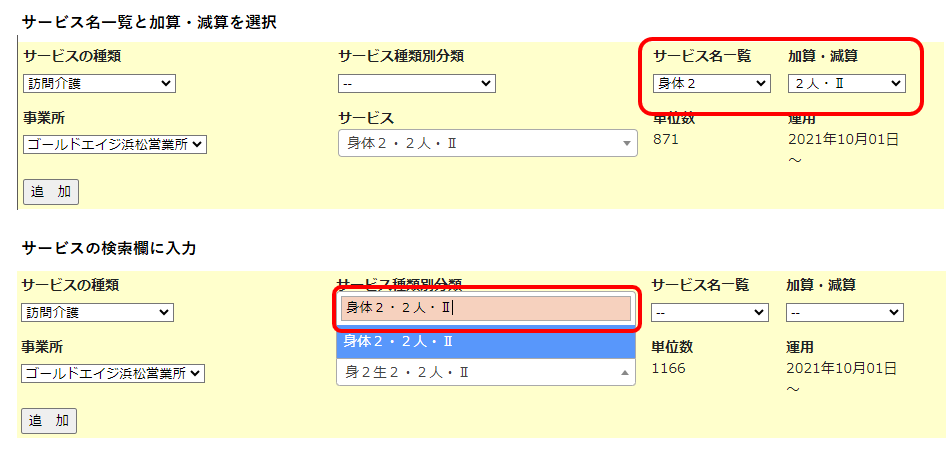Open 加算・減算 dropdown showing ２人・Ⅱ
The image size is (946, 452).
[x=846, y=83]
